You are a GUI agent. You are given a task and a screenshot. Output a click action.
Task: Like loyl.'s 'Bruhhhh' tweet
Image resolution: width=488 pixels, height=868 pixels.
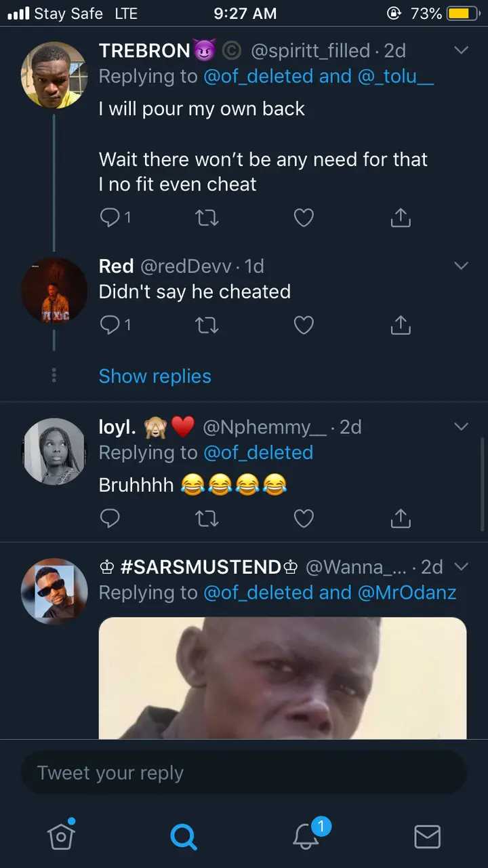tap(304, 518)
